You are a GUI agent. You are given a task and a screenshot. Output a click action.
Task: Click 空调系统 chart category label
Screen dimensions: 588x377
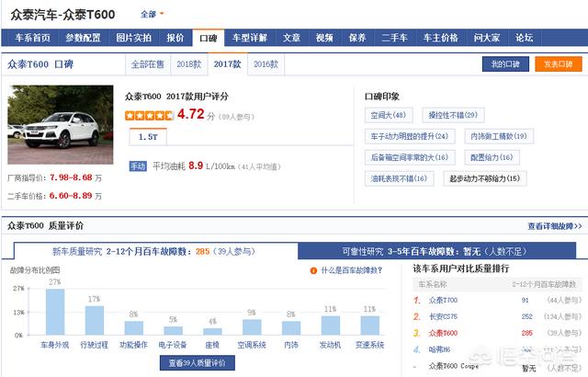tap(252, 345)
